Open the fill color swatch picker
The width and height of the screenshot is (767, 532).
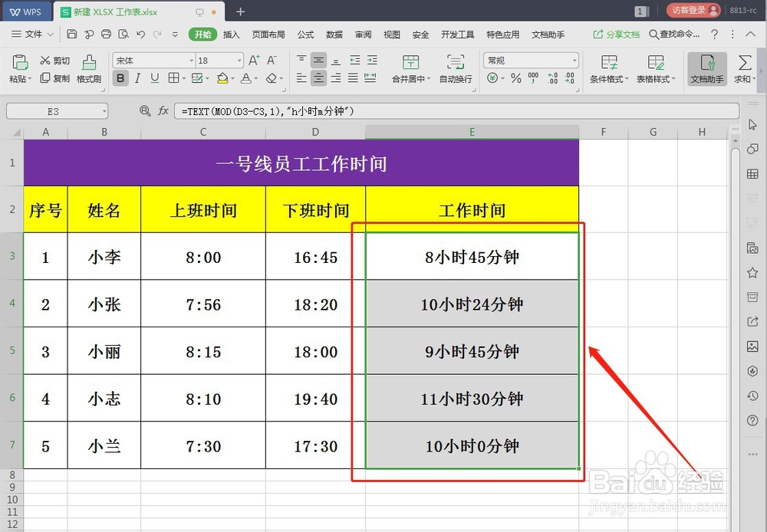pyautogui.click(x=223, y=78)
